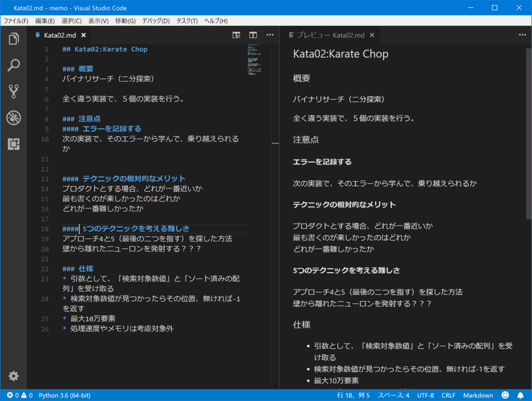Image resolution: width=532 pixels, height=401 pixels.
Task: Open notifications with the bell icon
Action: pos(521,395)
